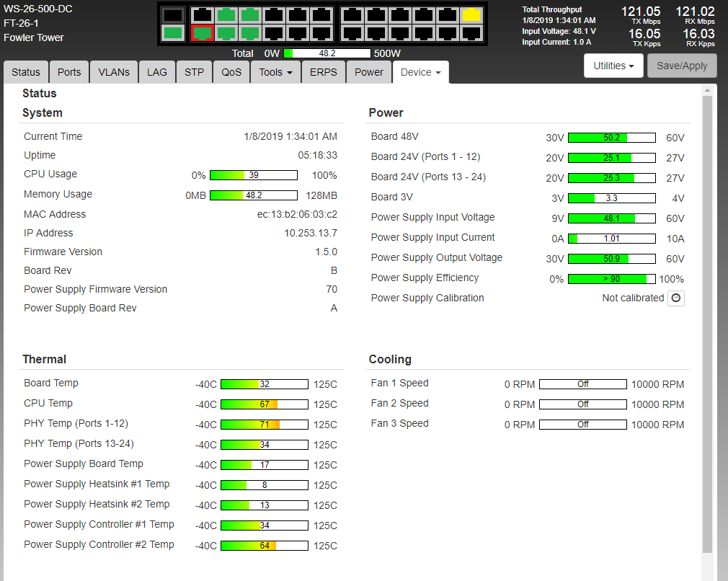Select the black port left of the top-row green ports
This screenshot has width=728, height=581.
(x=203, y=15)
